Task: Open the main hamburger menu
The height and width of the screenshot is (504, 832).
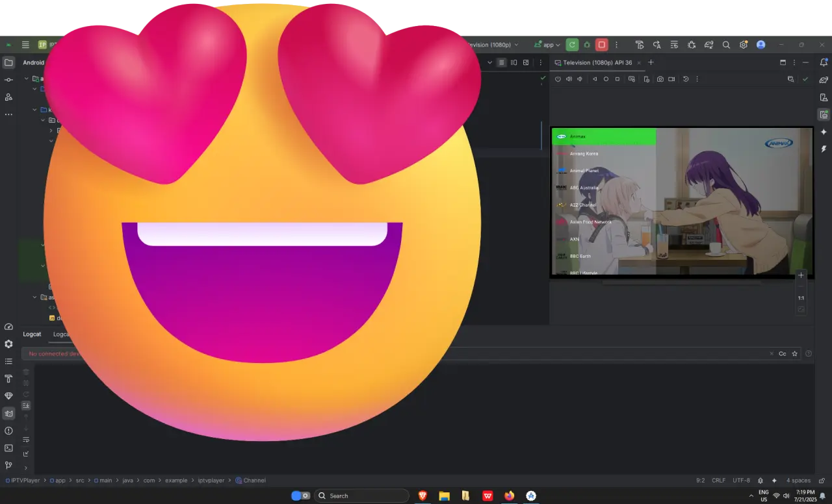Action: pyautogui.click(x=25, y=45)
